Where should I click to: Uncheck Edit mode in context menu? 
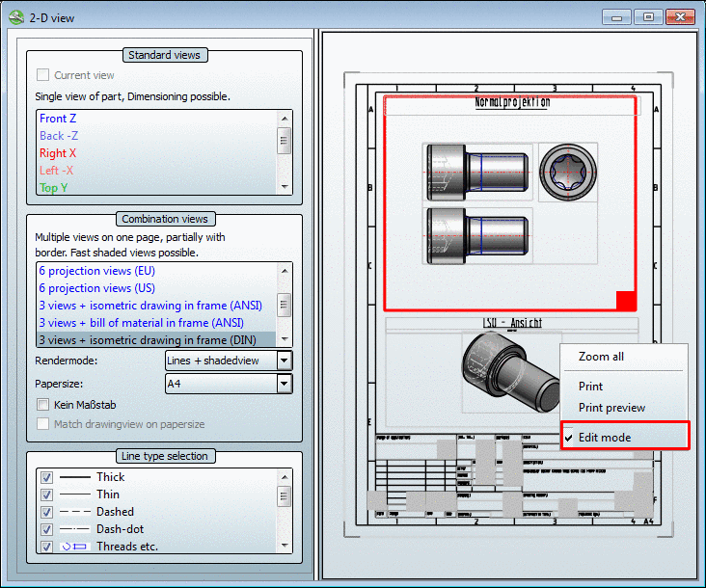605,438
